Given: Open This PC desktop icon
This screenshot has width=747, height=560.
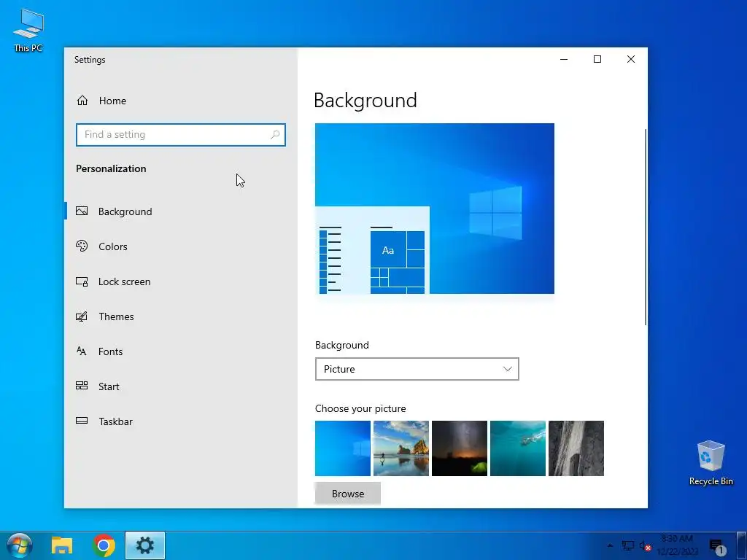Looking at the screenshot, I should click(28, 29).
